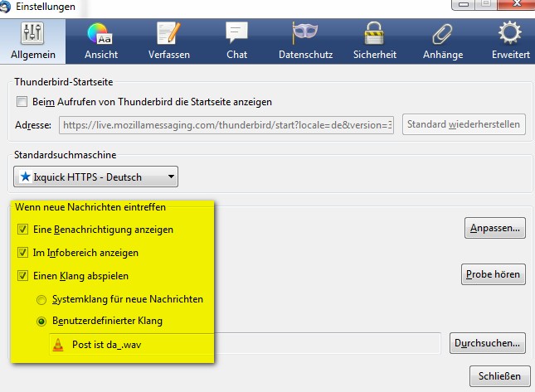Click the Thunderbird icon in title bar
Screen dimensions: 535x392
[x=5, y=6]
